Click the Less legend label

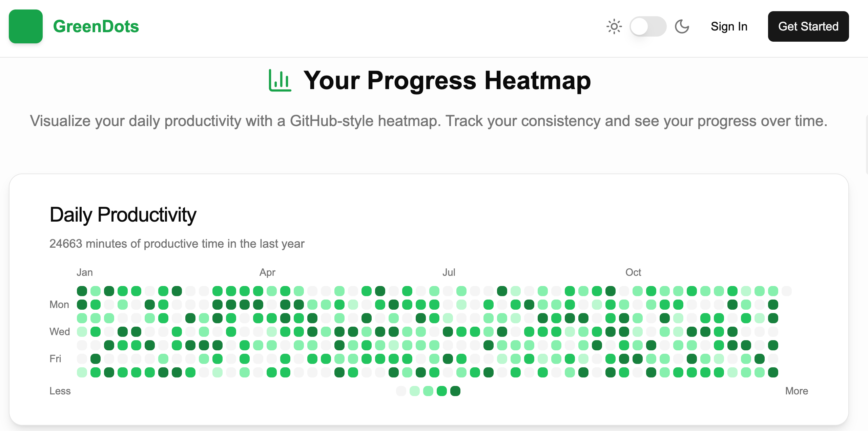(60, 391)
